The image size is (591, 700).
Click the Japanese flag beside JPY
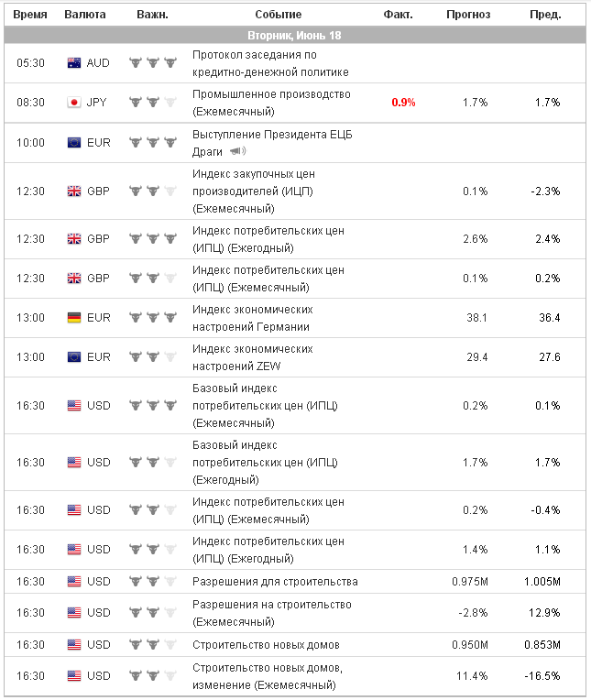coord(75,103)
